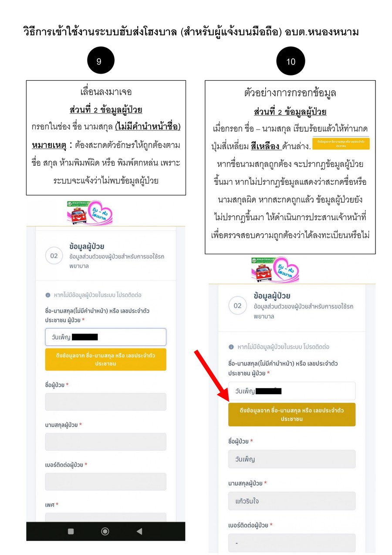Click the black step 10 circle
The width and height of the screenshot is (392, 555).
(x=291, y=61)
